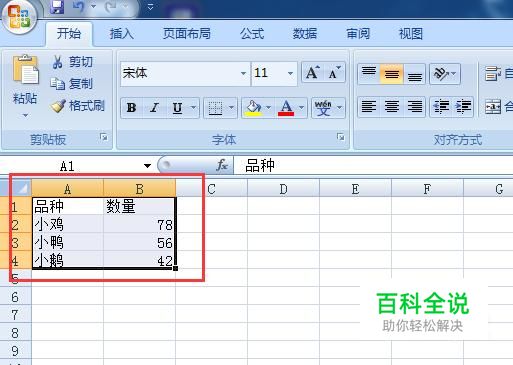Expand the phonetic guide options arrow

pyautogui.click(x=340, y=108)
